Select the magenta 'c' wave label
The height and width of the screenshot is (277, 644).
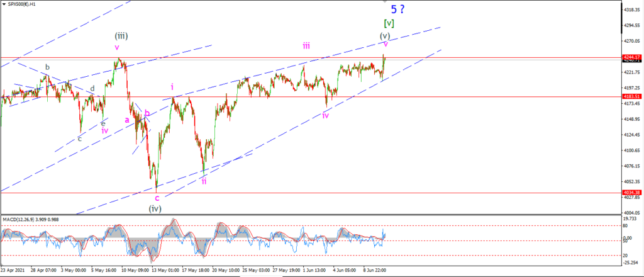click(157, 198)
